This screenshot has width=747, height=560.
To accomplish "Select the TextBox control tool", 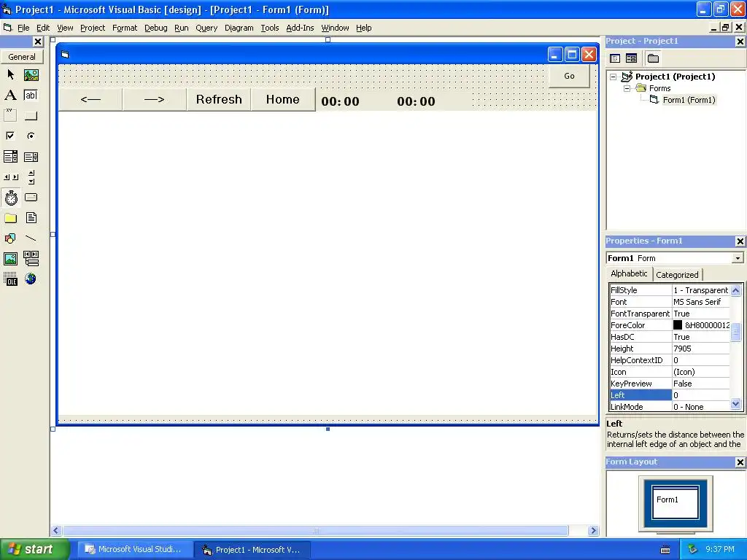I will [x=31, y=96].
